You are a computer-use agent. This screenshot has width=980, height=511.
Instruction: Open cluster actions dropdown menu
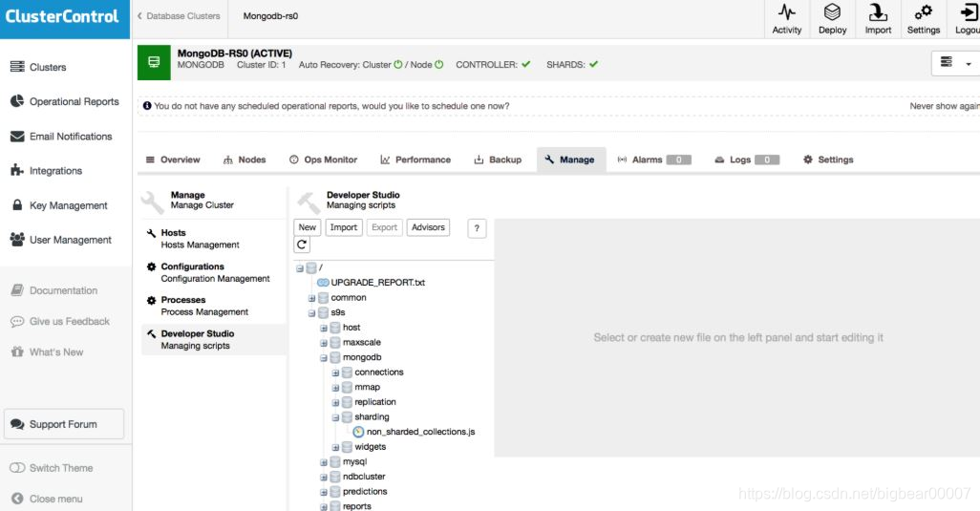coord(955,63)
